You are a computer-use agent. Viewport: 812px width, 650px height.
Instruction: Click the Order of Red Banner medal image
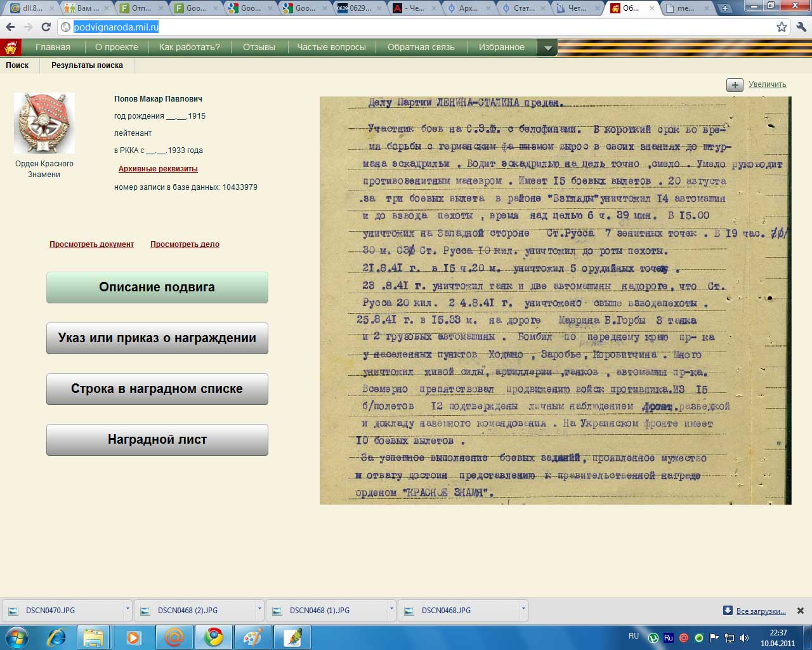pyautogui.click(x=44, y=123)
